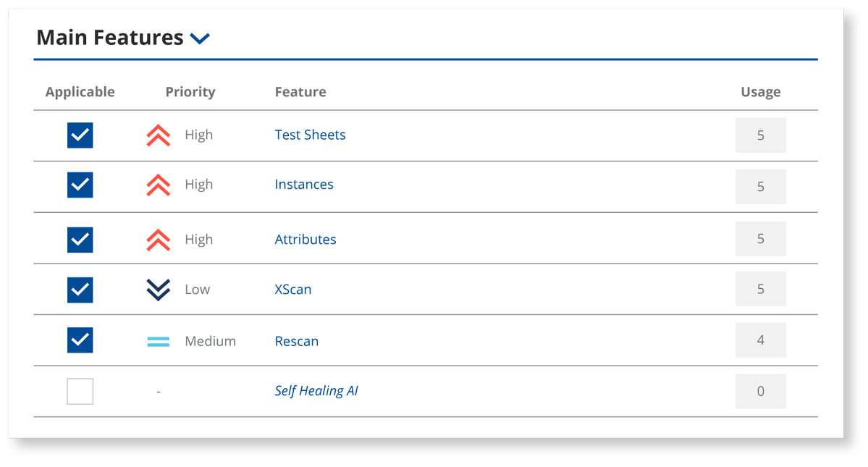Open the Self Healing AI feature link
The image size is (868, 467).
[x=316, y=391]
